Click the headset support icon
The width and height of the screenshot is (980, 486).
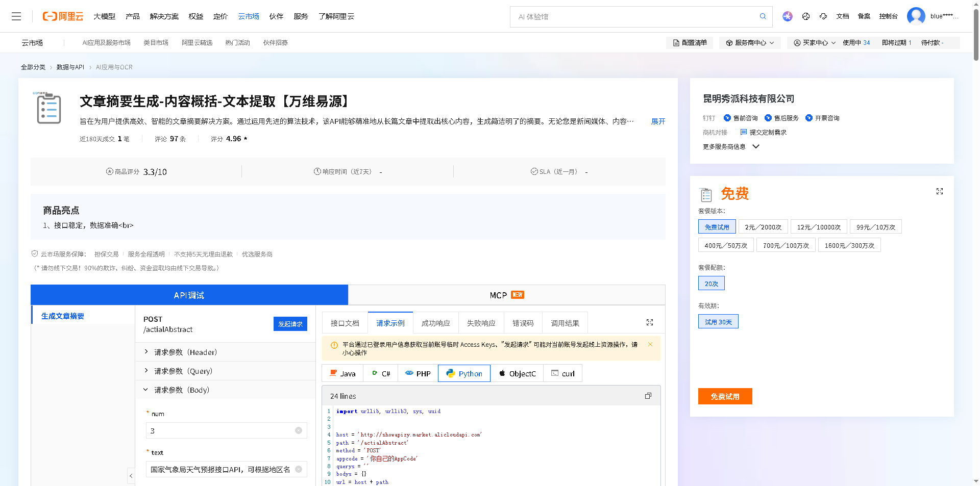pyautogui.click(x=823, y=16)
